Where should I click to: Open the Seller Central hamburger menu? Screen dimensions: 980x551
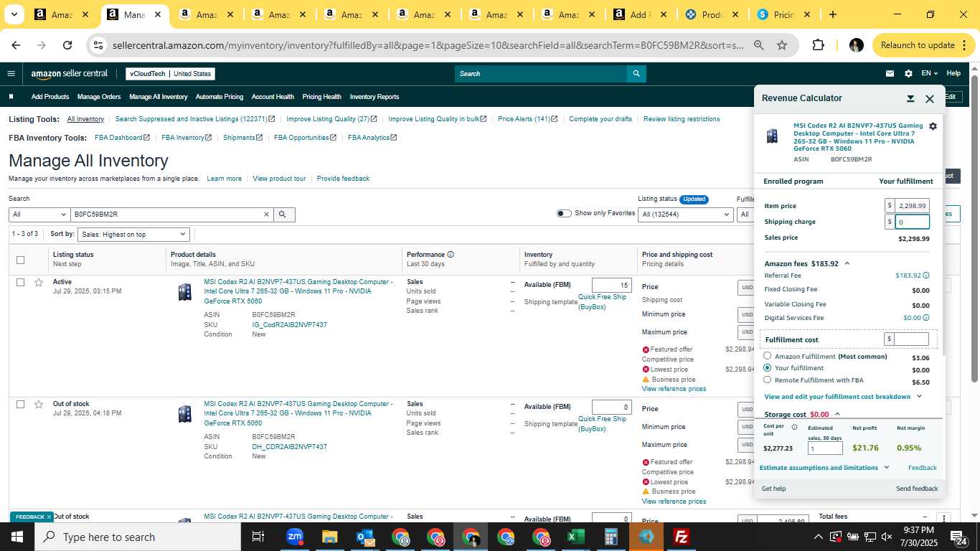11,73
